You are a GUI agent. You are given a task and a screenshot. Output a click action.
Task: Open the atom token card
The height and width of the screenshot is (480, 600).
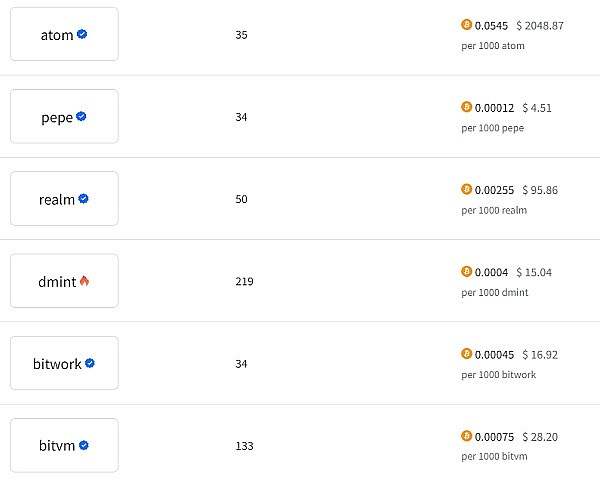64,34
